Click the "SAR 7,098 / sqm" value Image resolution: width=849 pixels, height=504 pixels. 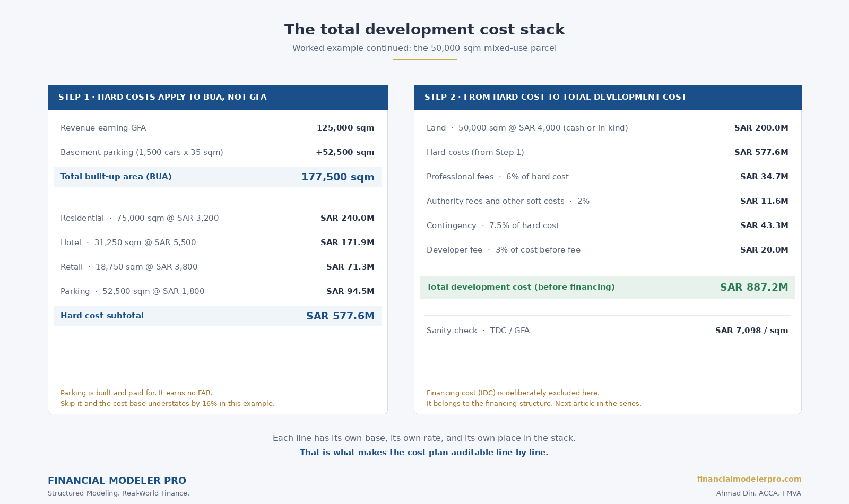click(x=751, y=331)
